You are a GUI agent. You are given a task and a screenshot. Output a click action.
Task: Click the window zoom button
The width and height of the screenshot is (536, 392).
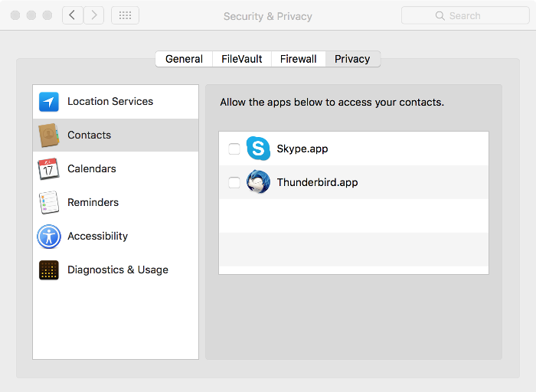pyautogui.click(x=47, y=15)
